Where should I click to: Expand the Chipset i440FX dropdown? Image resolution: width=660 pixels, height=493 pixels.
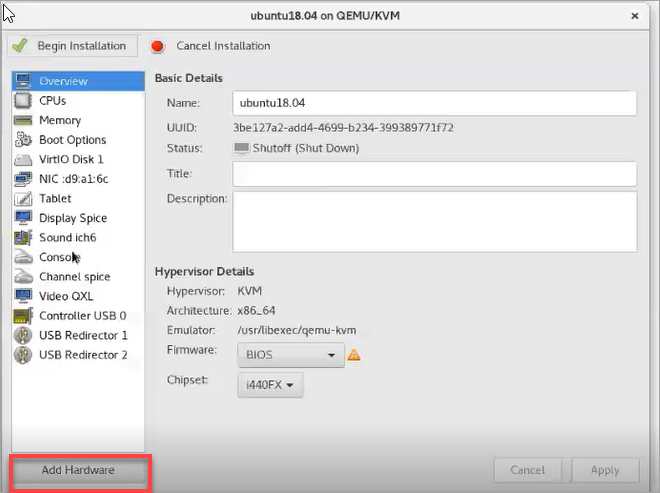(270, 385)
